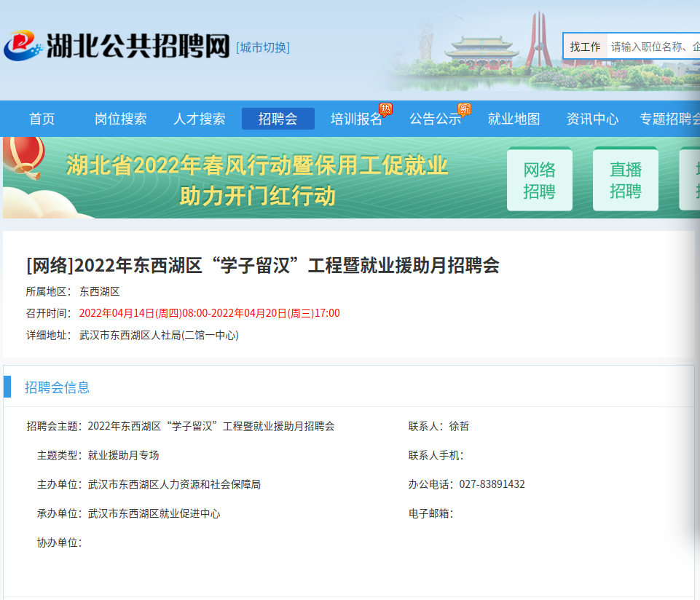Open 岗位搜索 navigation item
This screenshot has width=700, height=600.
pos(120,119)
